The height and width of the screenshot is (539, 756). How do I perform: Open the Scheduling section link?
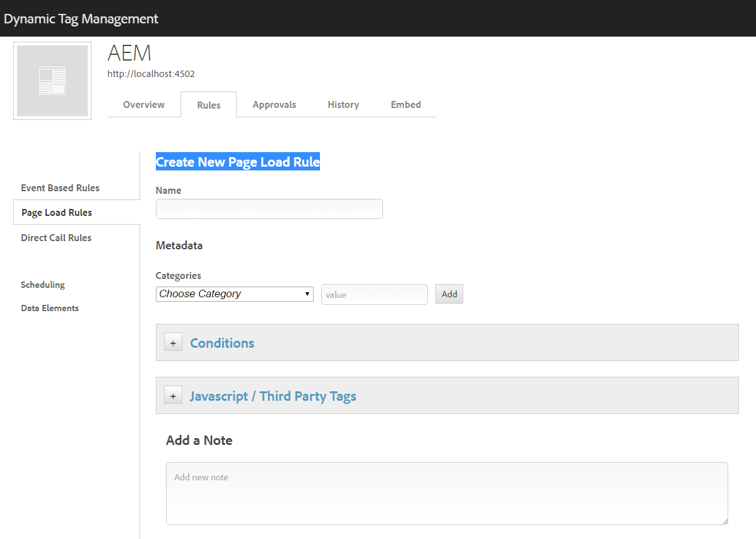coord(43,285)
